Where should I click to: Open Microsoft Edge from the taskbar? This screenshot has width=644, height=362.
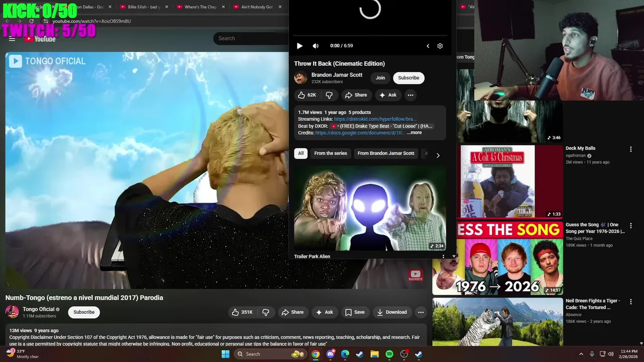click(345, 354)
